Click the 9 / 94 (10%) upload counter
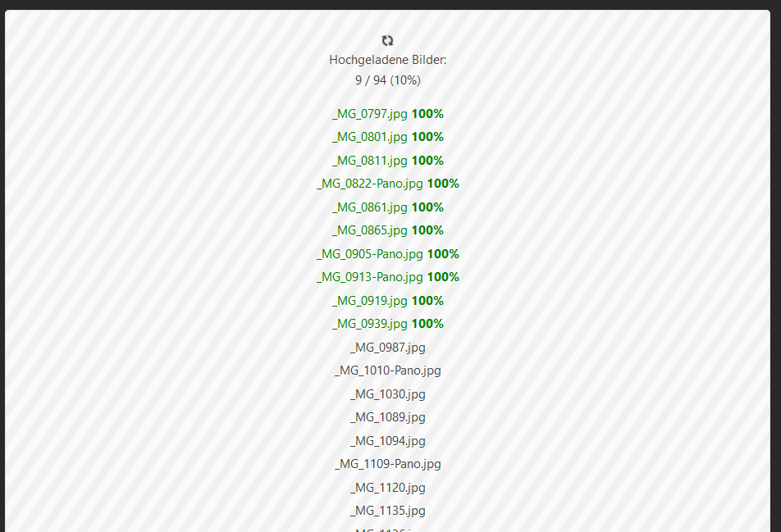 pyautogui.click(x=388, y=80)
